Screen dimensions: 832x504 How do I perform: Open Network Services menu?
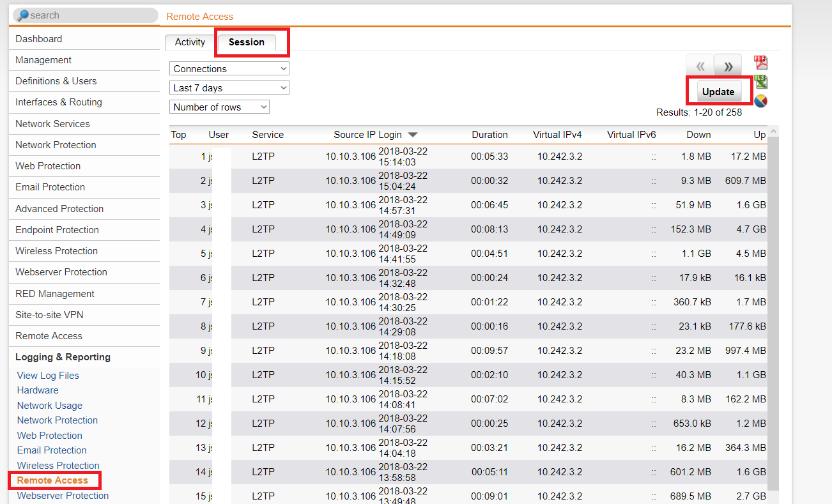point(84,124)
